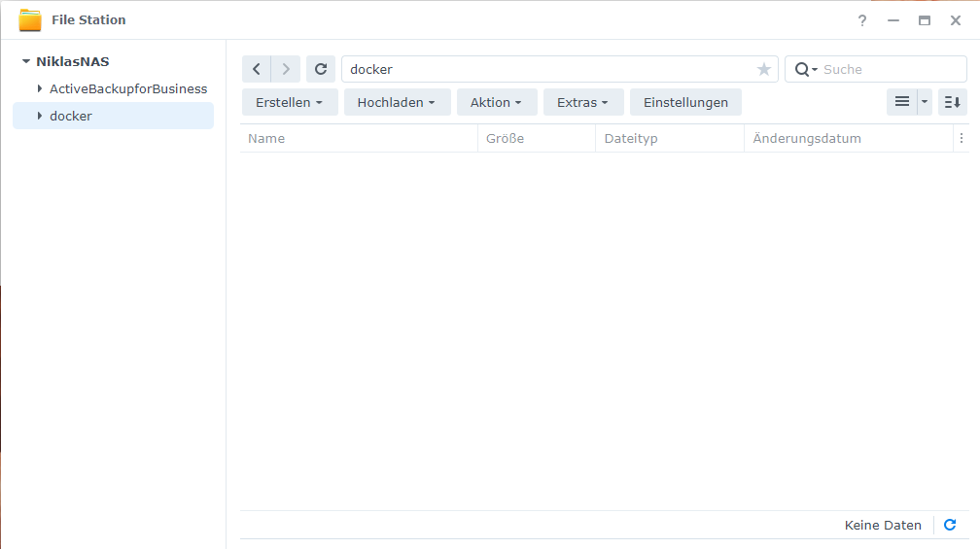Open the Hochladen dropdown menu

(x=397, y=102)
